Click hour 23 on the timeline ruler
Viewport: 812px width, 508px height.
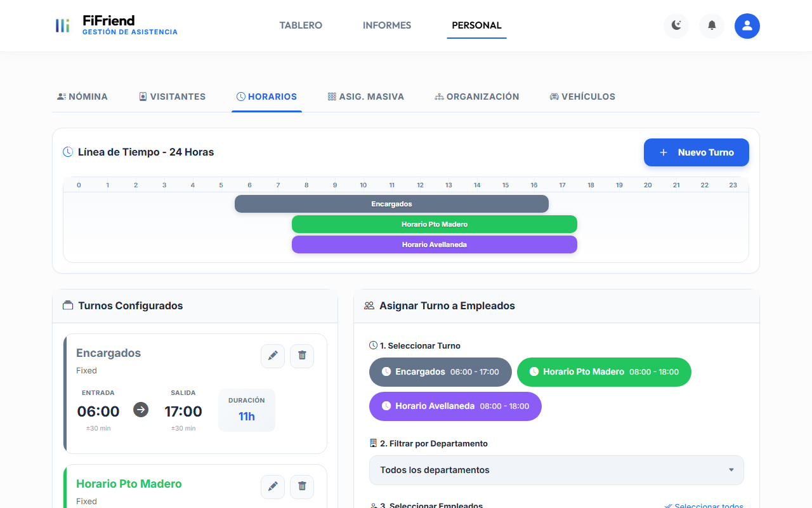coord(733,185)
